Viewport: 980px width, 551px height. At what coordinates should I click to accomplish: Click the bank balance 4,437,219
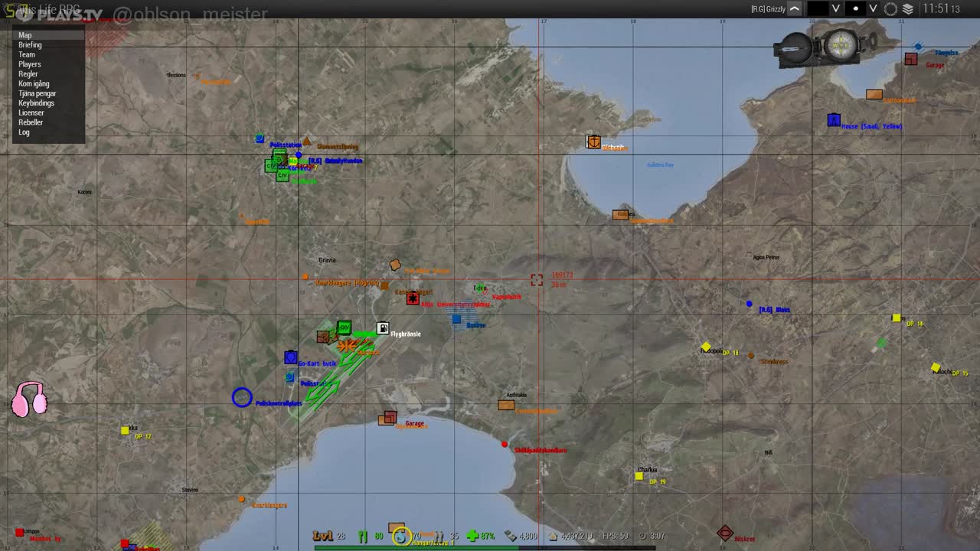click(x=576, y=536)
